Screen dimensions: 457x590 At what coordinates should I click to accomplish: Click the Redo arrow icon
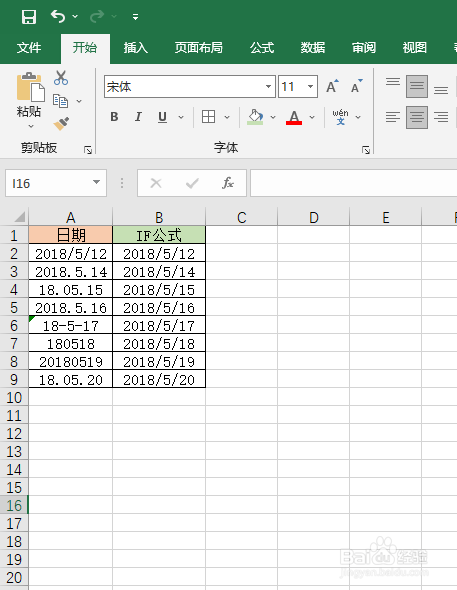click(x=97, y=17)
